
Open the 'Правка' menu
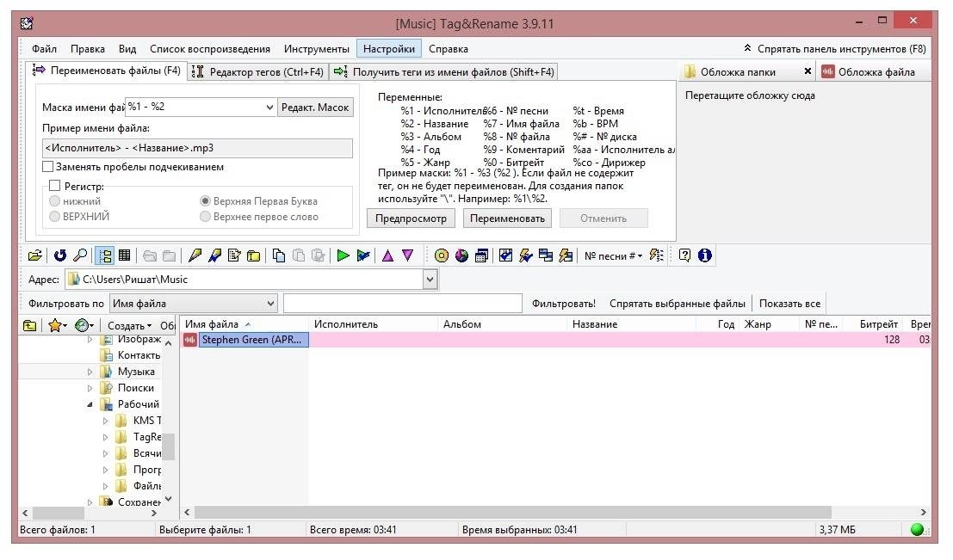tap(88, 48)
